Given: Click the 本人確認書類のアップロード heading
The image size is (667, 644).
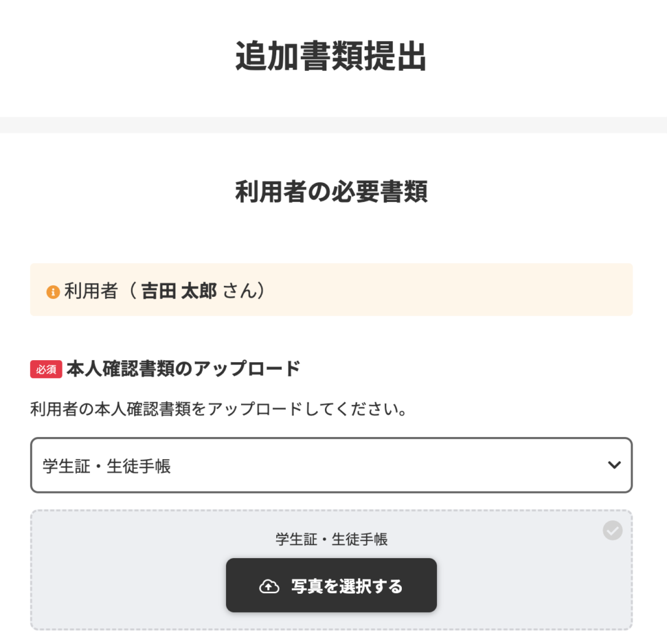Looking at the screenshot, I should (x=183, y=369).
